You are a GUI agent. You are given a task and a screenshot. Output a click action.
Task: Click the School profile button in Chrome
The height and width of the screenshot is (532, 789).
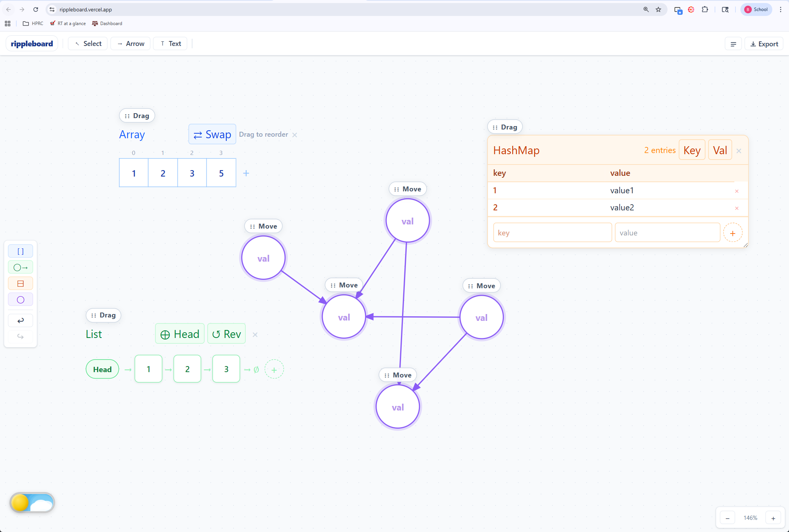coord(756,9)
